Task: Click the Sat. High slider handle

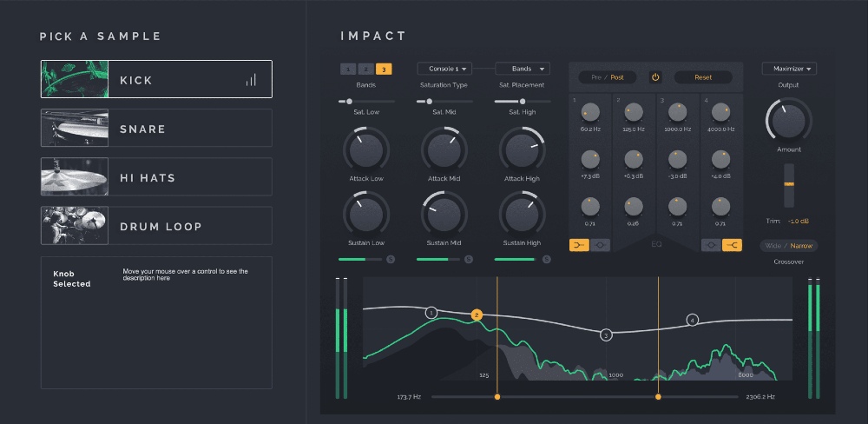Action: pos(523,102)
